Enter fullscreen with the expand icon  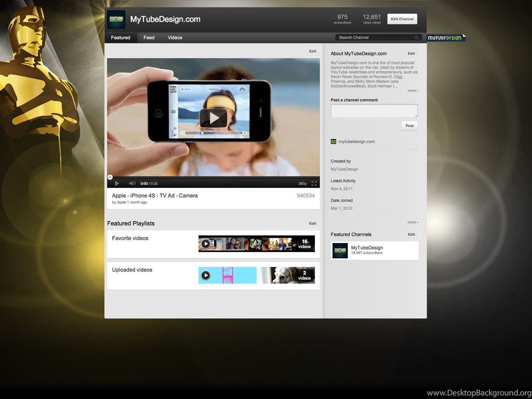tap(314, 183)
